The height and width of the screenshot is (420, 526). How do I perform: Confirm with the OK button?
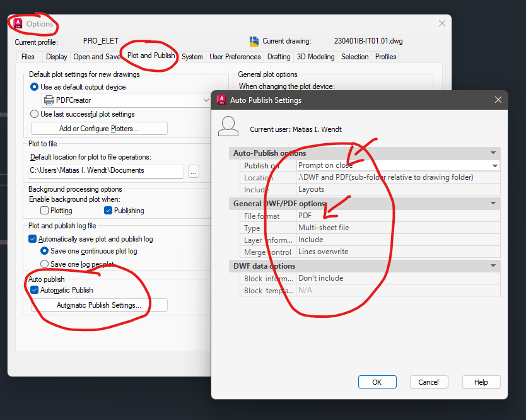(377, 382)
